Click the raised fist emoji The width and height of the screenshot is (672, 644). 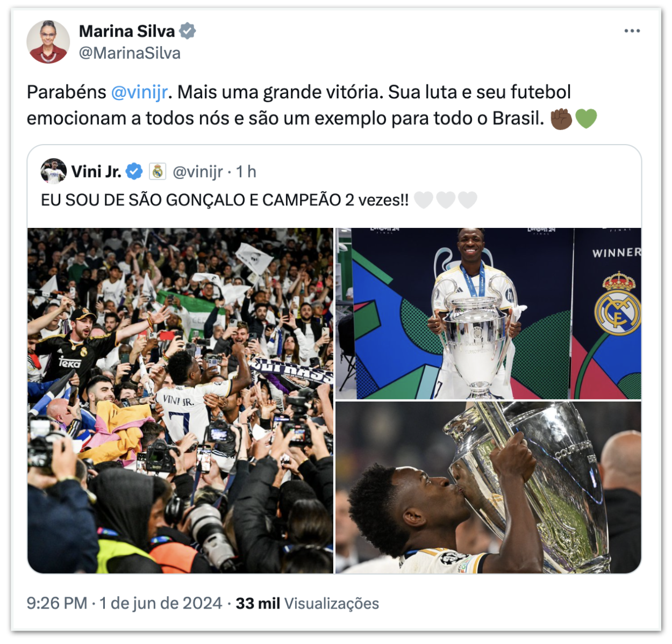(561, 118)
